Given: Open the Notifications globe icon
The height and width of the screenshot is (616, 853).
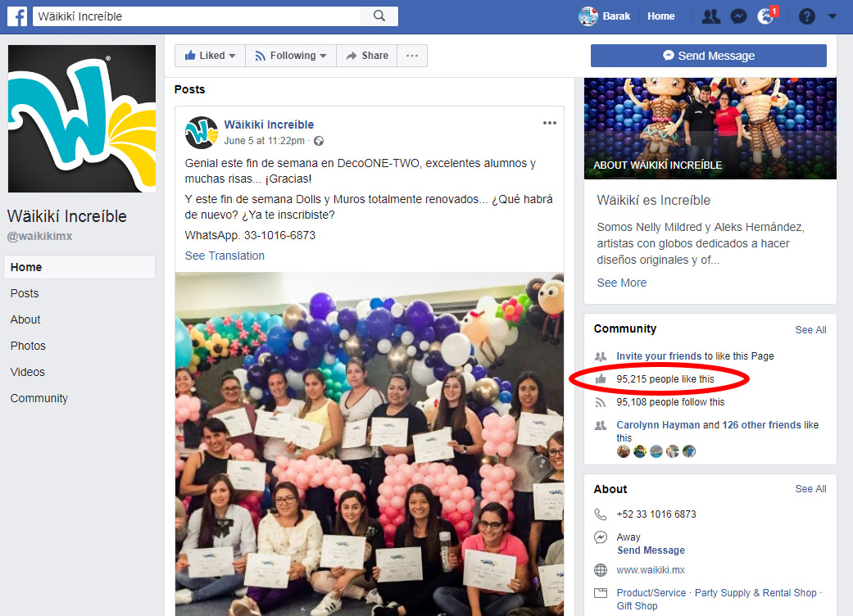Looking at the screenshot, I should [766, 16].
